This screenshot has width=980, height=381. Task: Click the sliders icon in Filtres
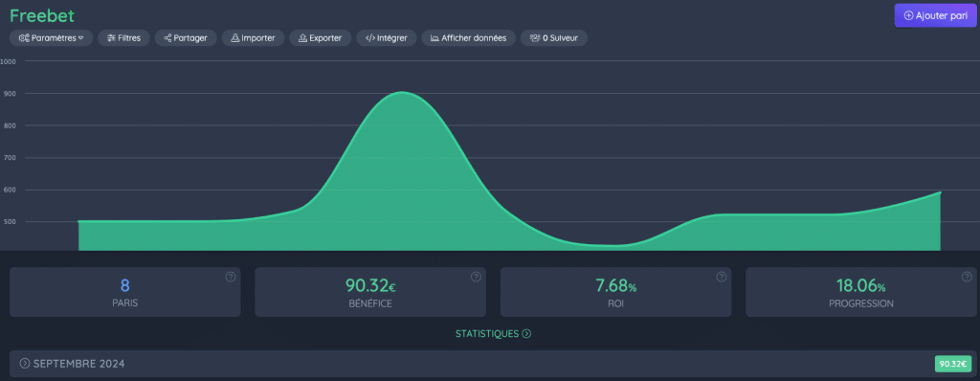click(111, 38)
